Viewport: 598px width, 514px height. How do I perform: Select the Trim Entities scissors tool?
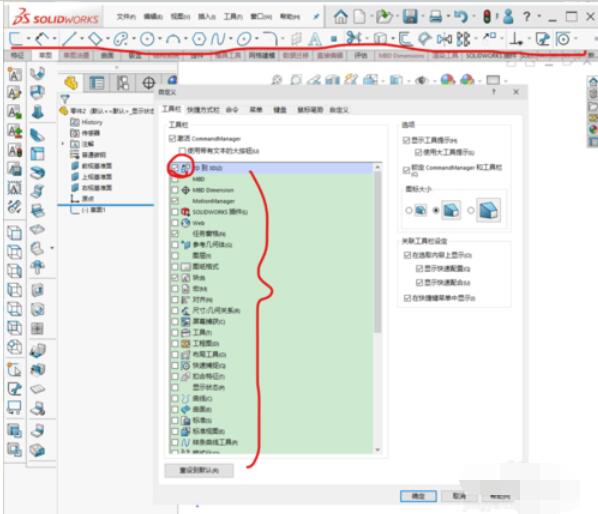[354, 38]
